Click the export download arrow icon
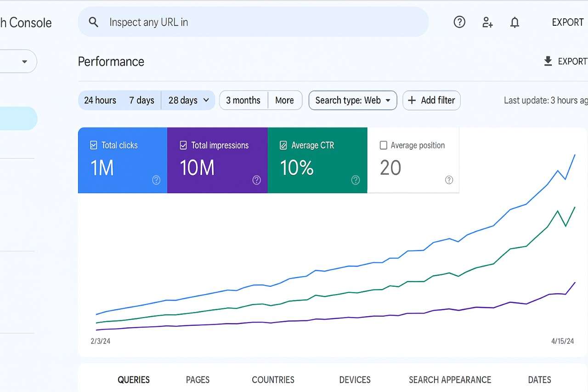 (548, 61)
